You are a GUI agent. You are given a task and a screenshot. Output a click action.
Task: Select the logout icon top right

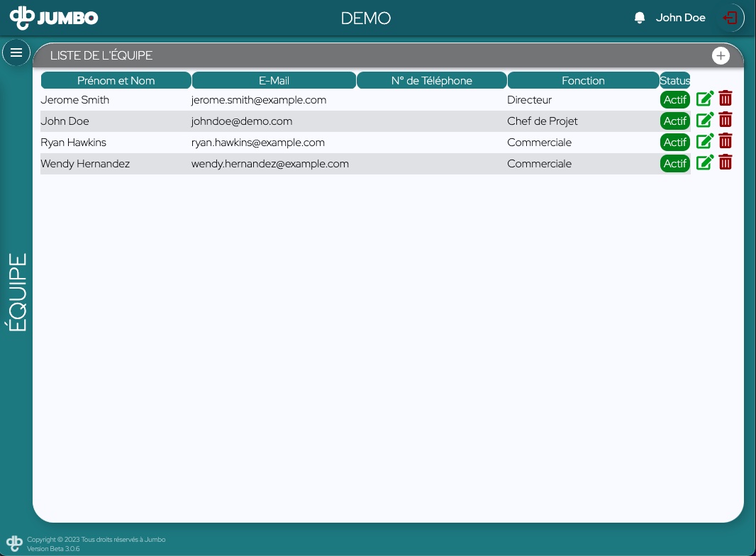[x=730, y=18]
